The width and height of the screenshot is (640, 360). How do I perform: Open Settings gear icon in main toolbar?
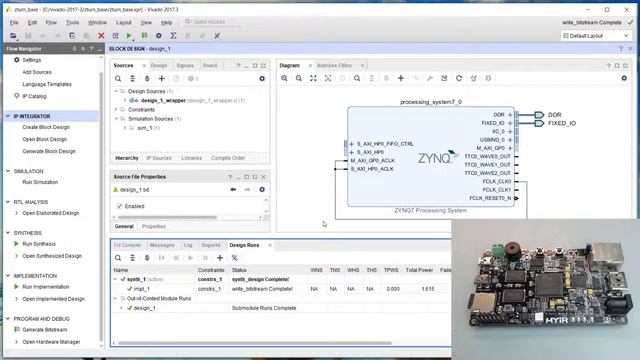(x=159, y=36)
